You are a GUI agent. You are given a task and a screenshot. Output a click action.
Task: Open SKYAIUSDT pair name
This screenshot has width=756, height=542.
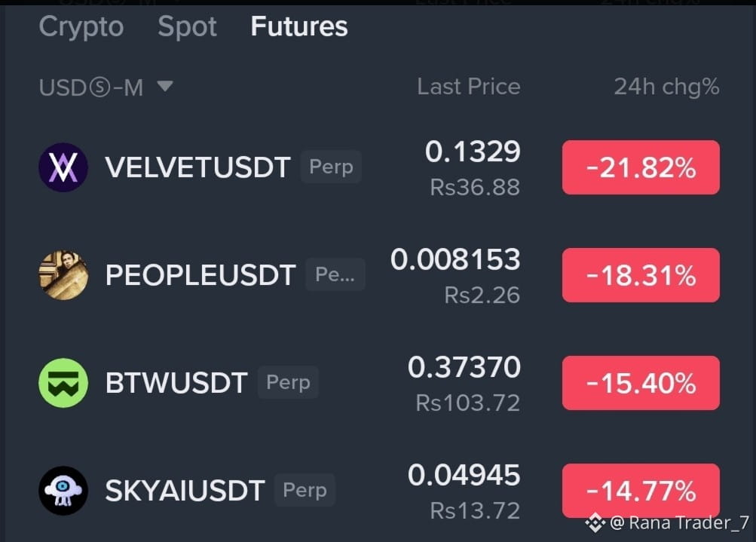pyautogui.click(x=185, y=491)
